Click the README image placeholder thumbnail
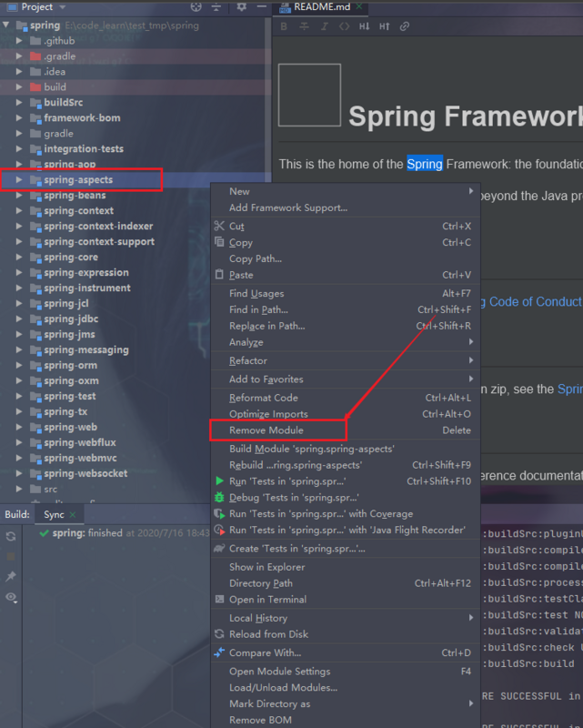The height and width of the screenshot is (728, 583). 309,95
